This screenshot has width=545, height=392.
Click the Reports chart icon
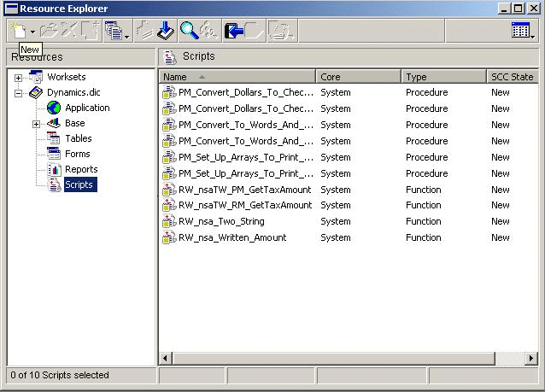tap(54, 169)
